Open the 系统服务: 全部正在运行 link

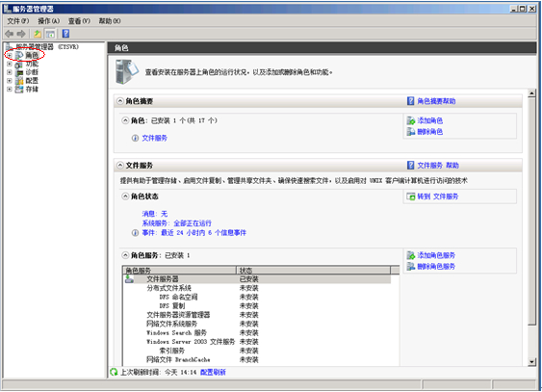coord(176,223)
